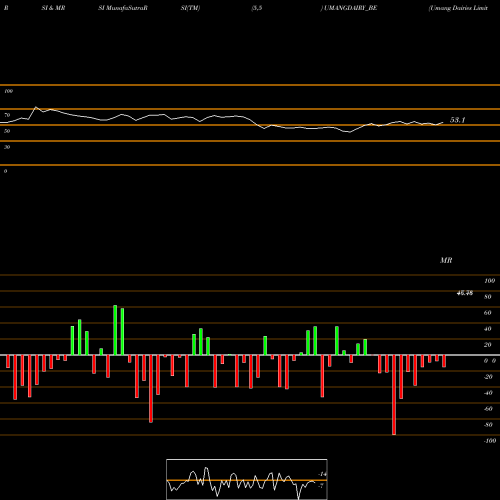Click the longest red MR histogram bar
The width and height of the screenshot is (500, 500).
tap(394, 395)
